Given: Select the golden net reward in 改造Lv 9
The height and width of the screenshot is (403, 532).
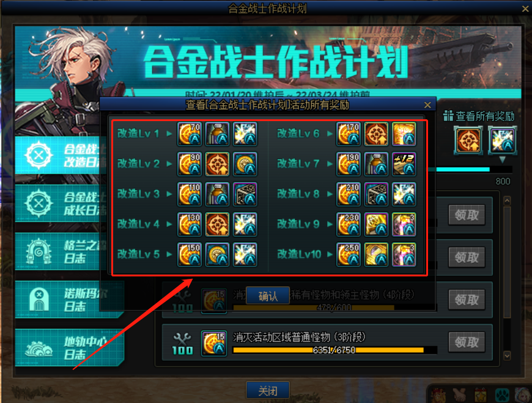Looking at the screenshot, I should 376,224.
